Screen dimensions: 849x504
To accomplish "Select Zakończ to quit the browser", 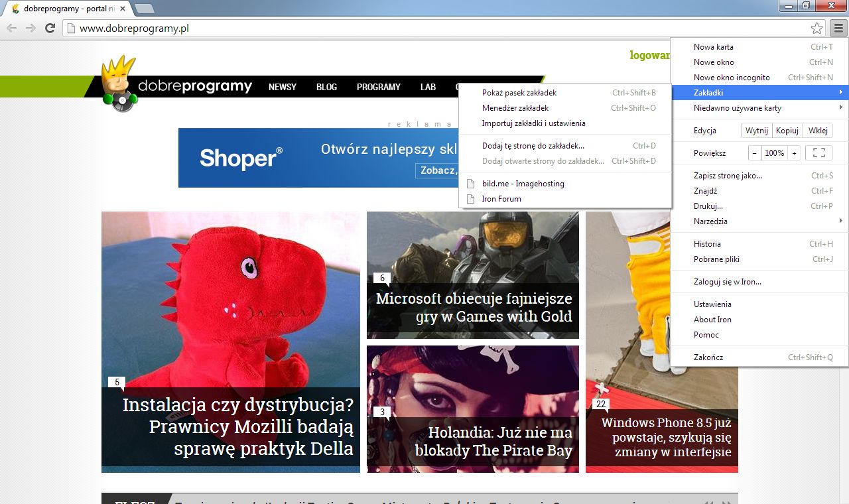I will (x=759, y=357).
